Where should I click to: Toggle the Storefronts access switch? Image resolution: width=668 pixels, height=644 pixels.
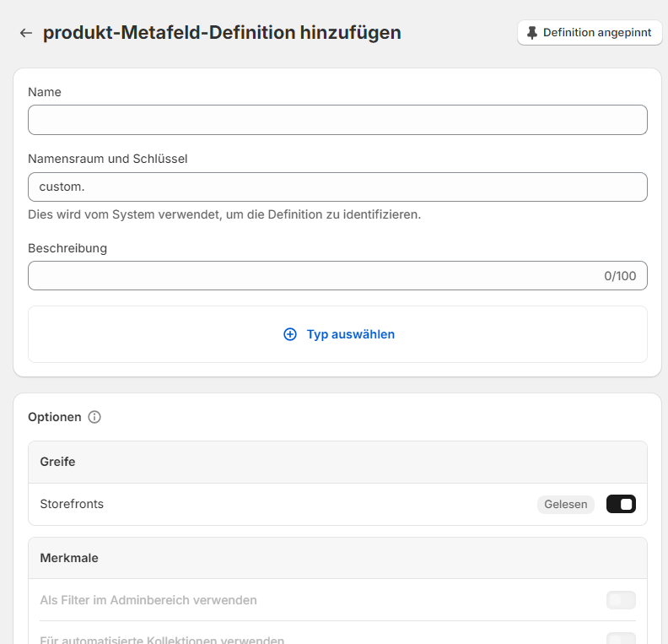pyautogui.click(x=621, y=504)
